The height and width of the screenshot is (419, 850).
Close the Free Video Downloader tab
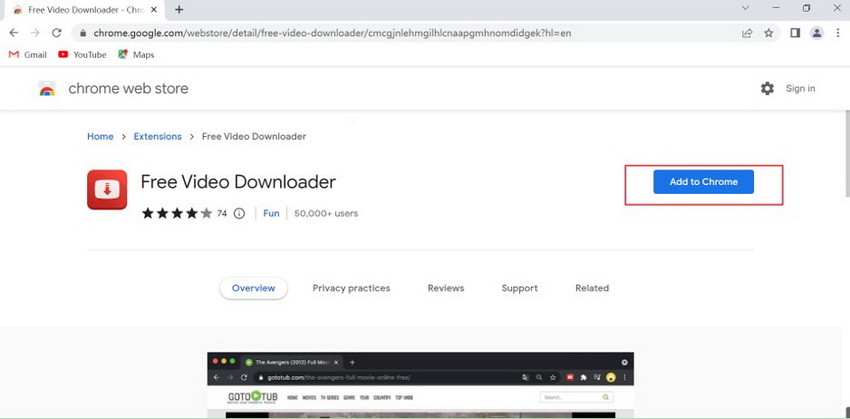154,10
